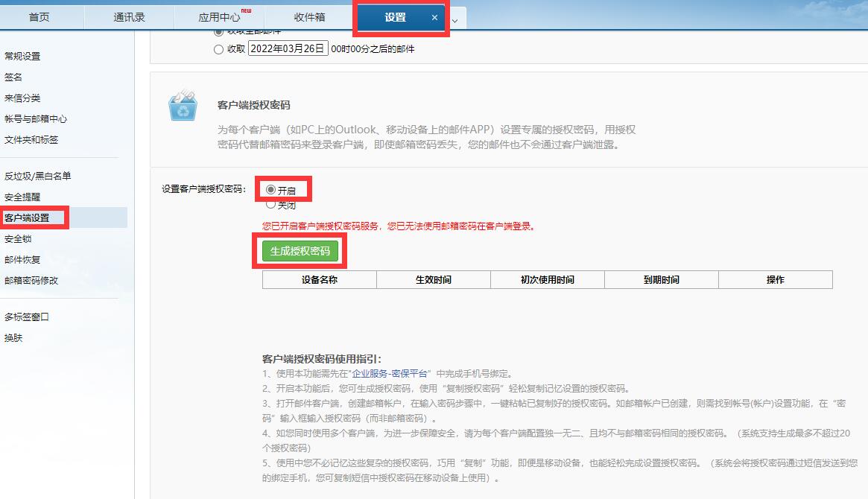The width and height of the screenshot is (868, 499).
Task: Open 邮箱密码修改 settings
Action: (x=31, y=281)
